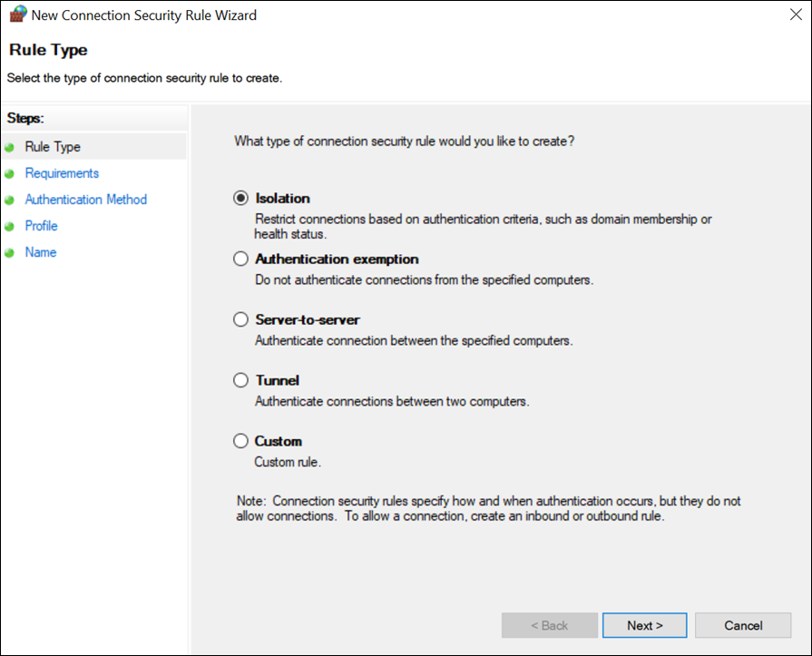Click the disabled Back button

click(550, 625)
